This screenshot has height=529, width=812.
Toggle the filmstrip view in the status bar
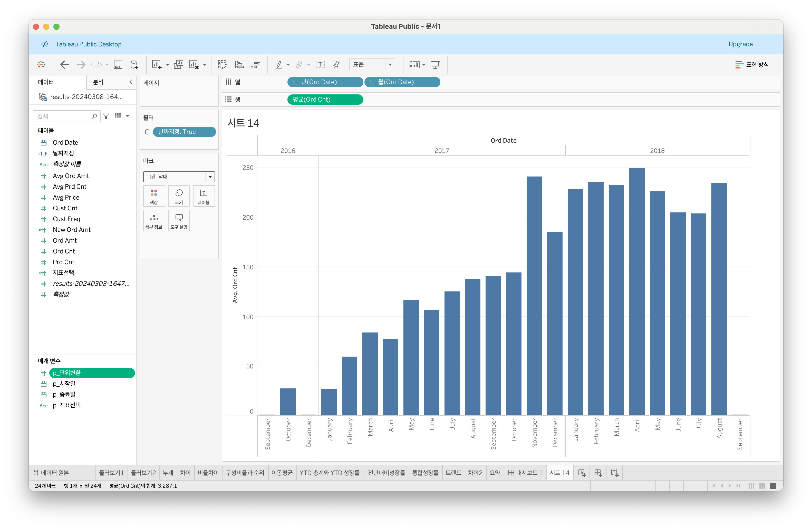(x=762, y=486)
